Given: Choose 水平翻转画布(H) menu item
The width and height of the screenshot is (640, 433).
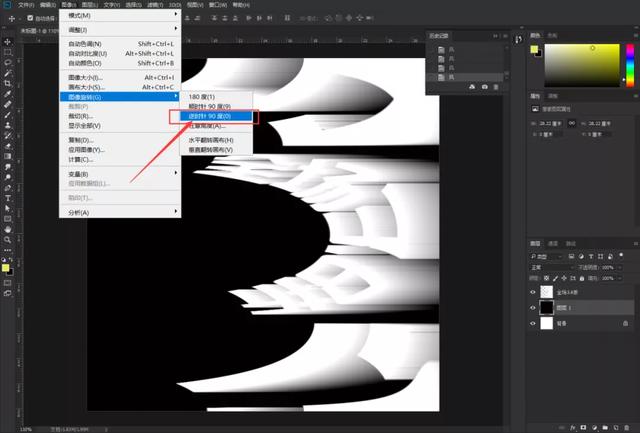Looking at the screenshot, I should pos(211,140).
